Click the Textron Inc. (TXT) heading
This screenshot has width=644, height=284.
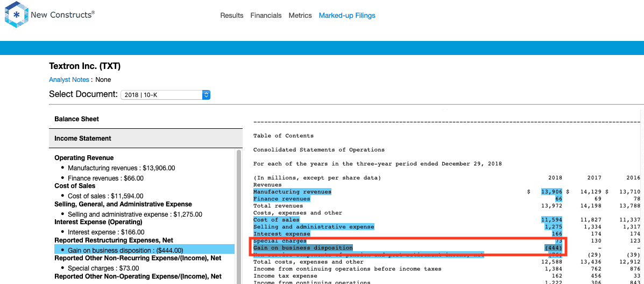pyautogui.click(x=84, y=66)
